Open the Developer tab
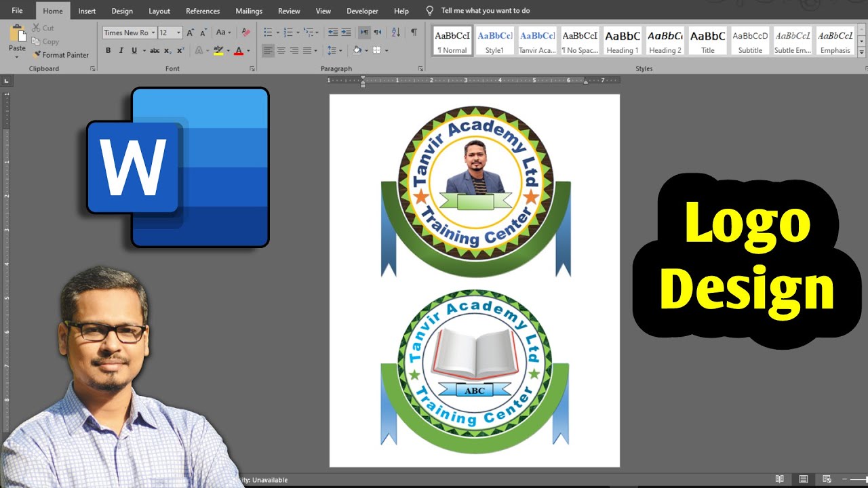 (x=363, y=11)
